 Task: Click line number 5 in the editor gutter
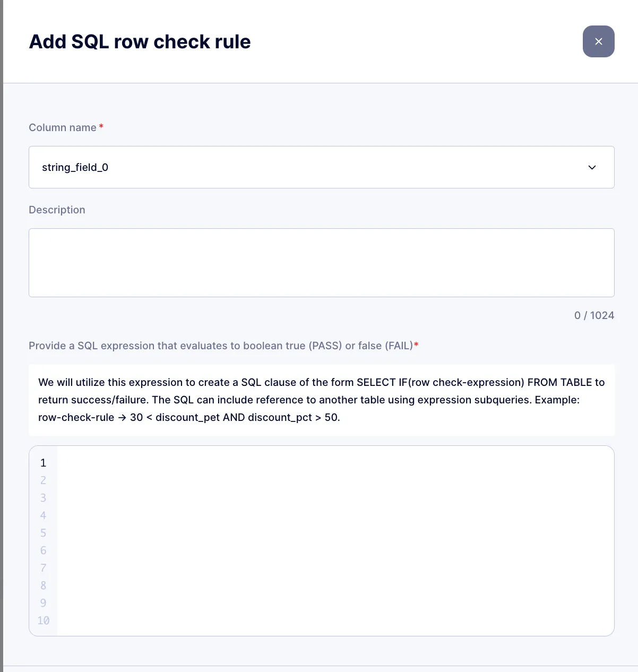click(43, 533)
